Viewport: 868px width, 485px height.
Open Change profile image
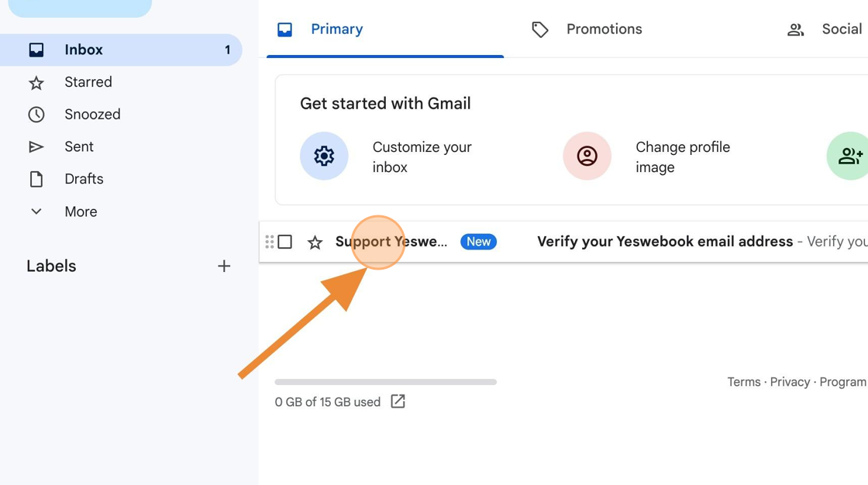click(683, 157)
